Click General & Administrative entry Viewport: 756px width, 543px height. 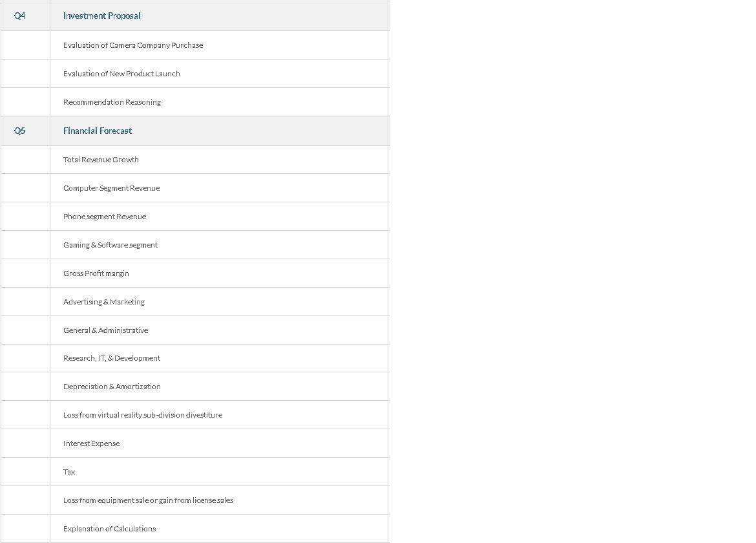pos(105,330)
